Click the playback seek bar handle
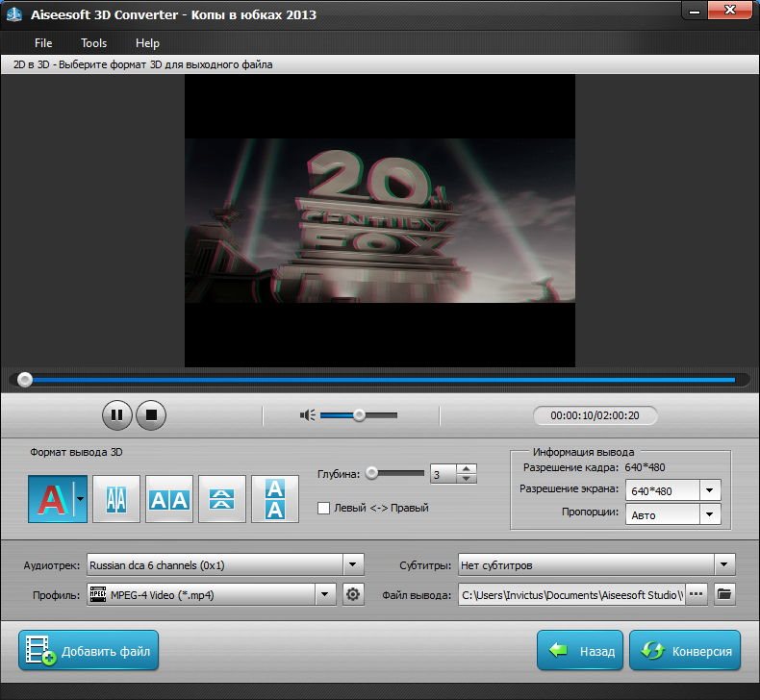This screenshot has width=760, height=700. (x=25, y=380)
